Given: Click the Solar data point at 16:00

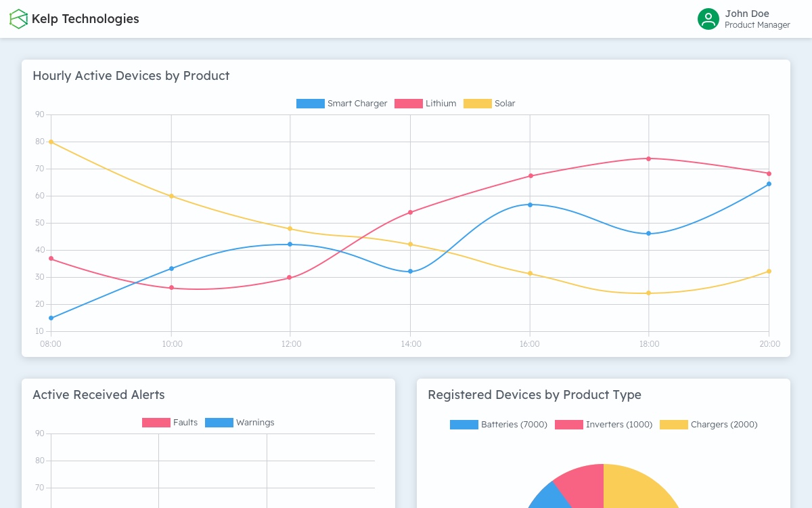Looking at the screenshot, I should (x=530, y=274).
